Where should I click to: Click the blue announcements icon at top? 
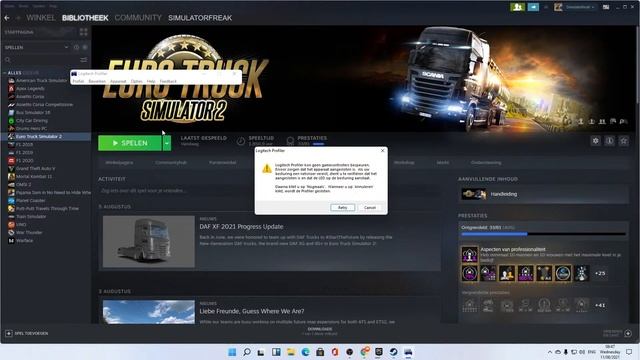click(533, 7)
